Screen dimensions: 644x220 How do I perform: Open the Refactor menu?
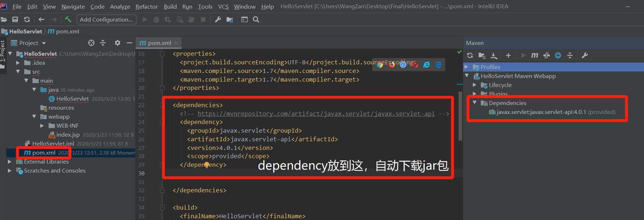click(x=146, y=6)
